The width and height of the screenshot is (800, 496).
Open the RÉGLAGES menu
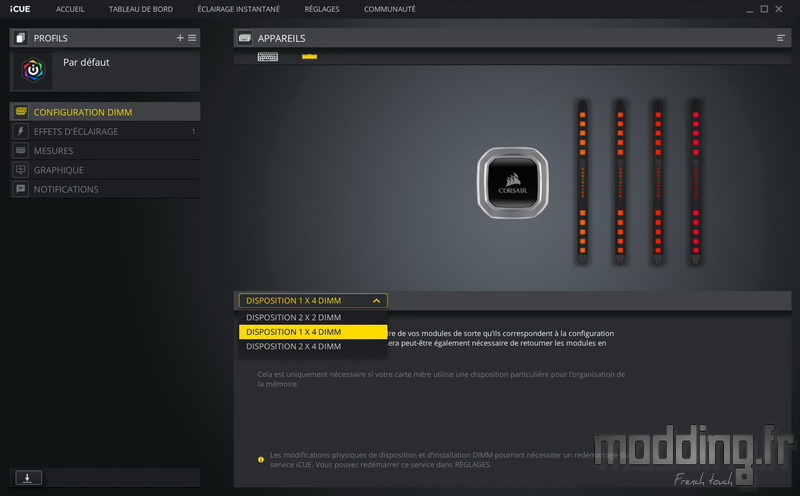(x=322, y=9)
